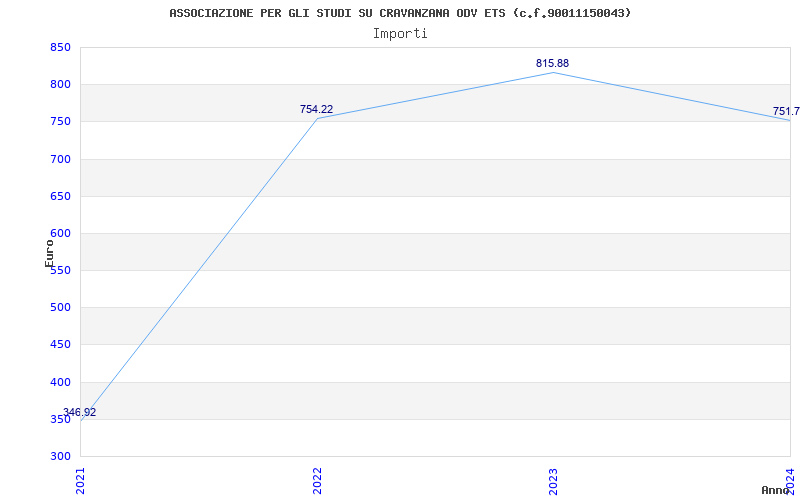Click the 450 y-axis tick label
This screenshot has width=800, height=500.
(x=60, y=345)
